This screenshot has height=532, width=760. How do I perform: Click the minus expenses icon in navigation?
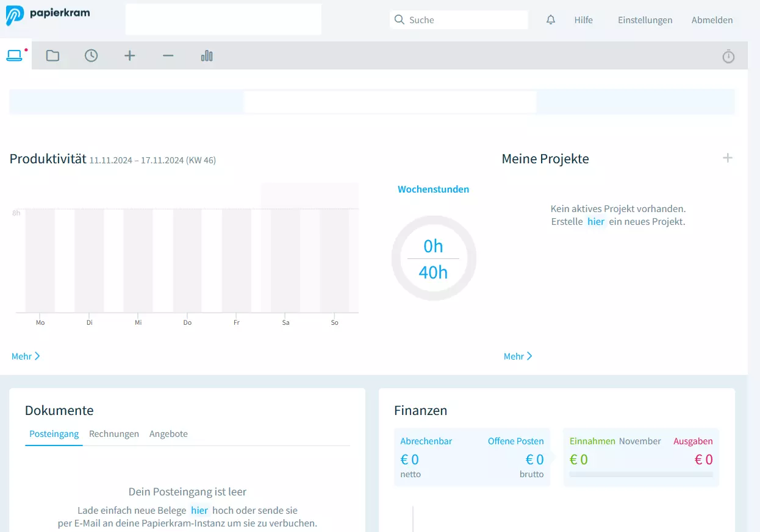click(168, 56)
